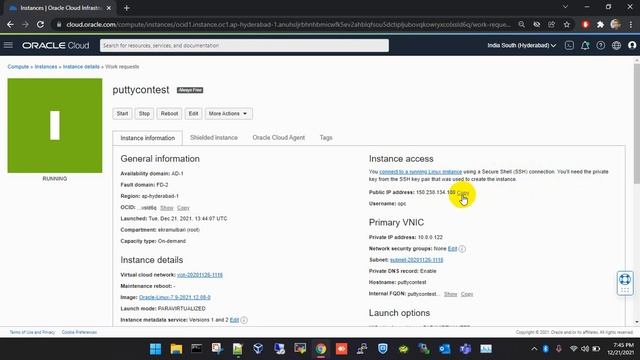Click the Edit button beside Reboot
The width and height of the screenshot is (640, 360).
pyautogui.click(x=193, y=113)
